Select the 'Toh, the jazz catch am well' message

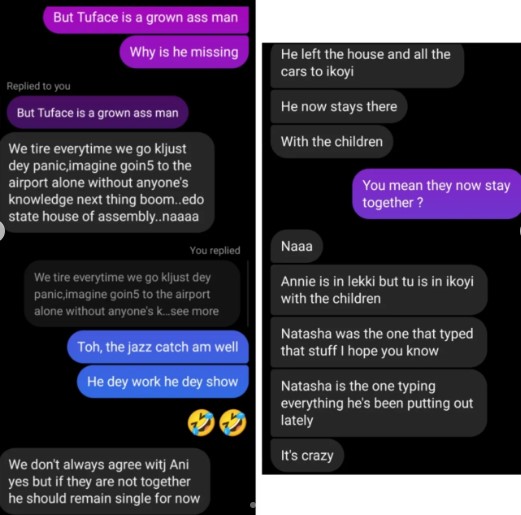point(158,347)
